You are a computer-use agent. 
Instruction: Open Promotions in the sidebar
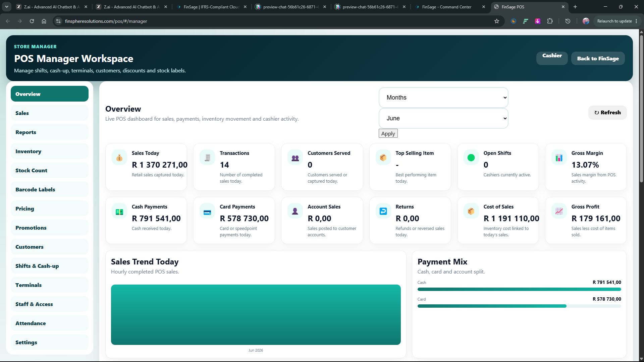pos(50,228)
